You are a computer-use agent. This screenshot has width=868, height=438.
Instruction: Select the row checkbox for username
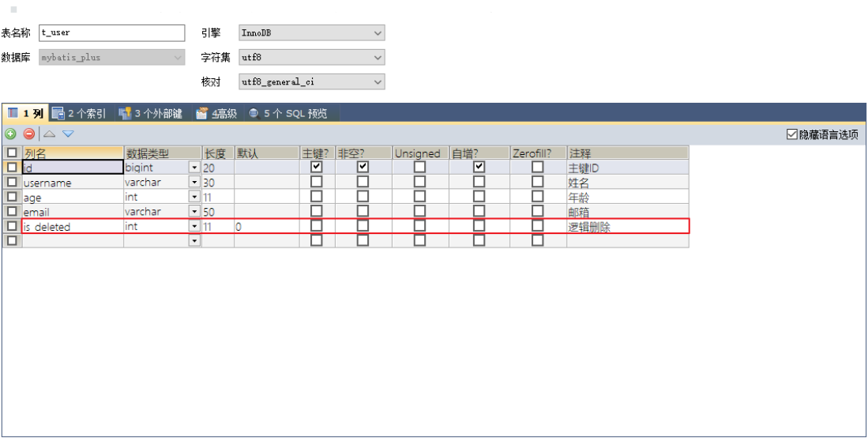coord(12,181)
